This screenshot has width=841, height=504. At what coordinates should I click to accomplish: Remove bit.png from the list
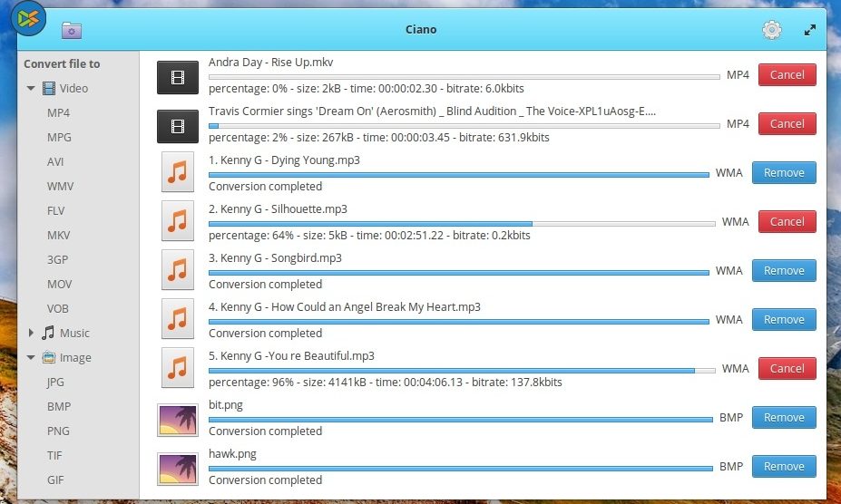point(784,418)
